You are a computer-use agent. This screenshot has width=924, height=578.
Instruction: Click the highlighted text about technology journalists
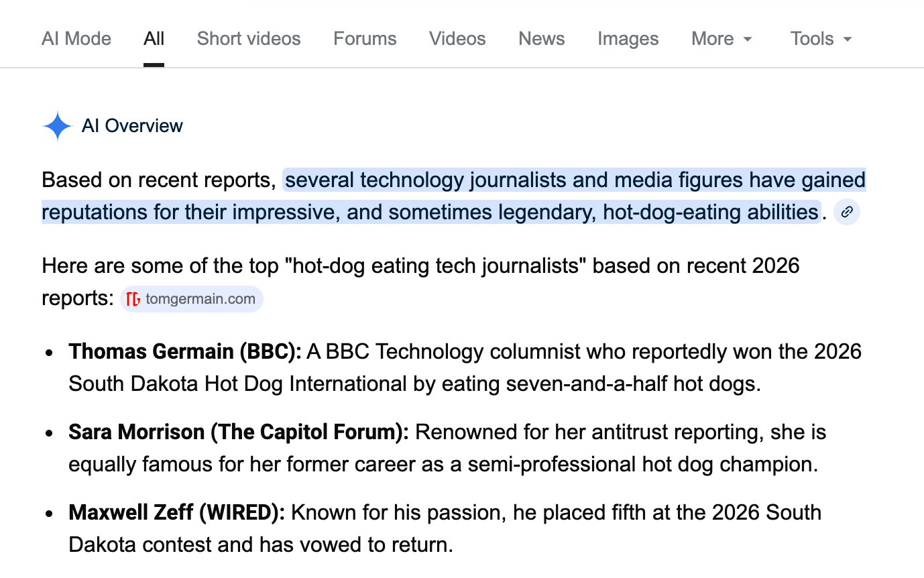coord(574,181)
